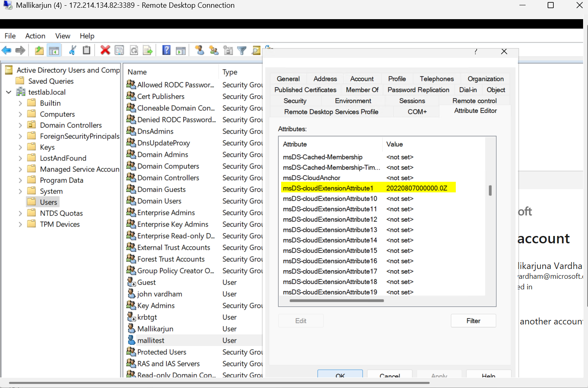Screen dimensions: 588x388
Task: Navigate back using the blue back arrow
Action: pos(7,50)
